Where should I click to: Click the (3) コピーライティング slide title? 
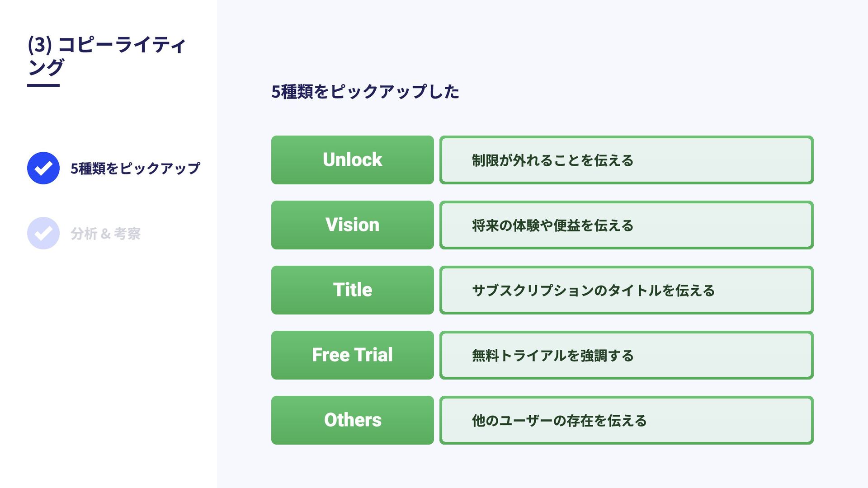pos(107,56)
